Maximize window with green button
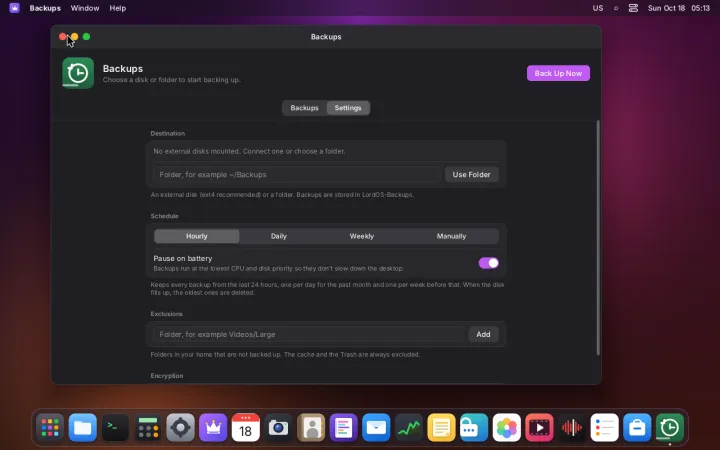This screenshot has width=720, height=450. click(x=86, y=36)
